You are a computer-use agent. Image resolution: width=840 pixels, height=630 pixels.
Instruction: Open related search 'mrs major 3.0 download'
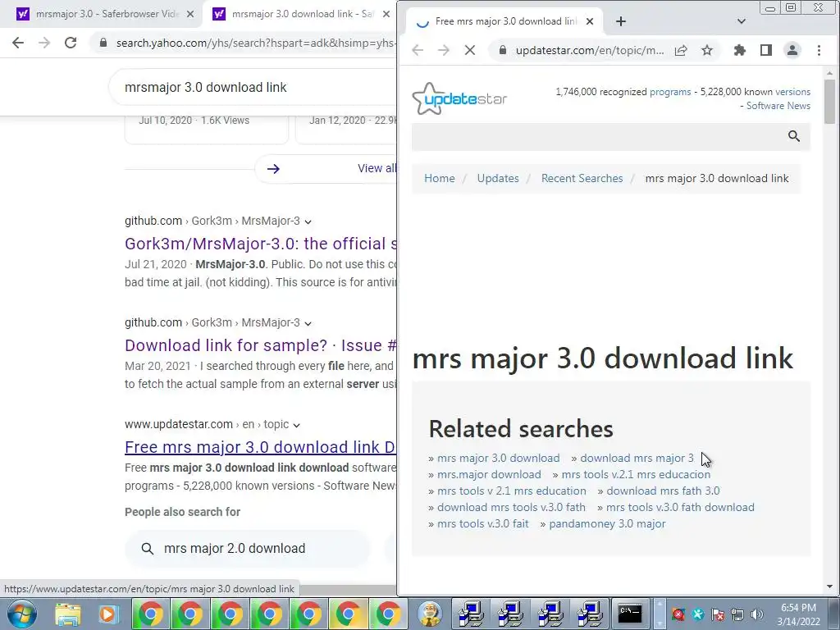(x=498, y=458)
